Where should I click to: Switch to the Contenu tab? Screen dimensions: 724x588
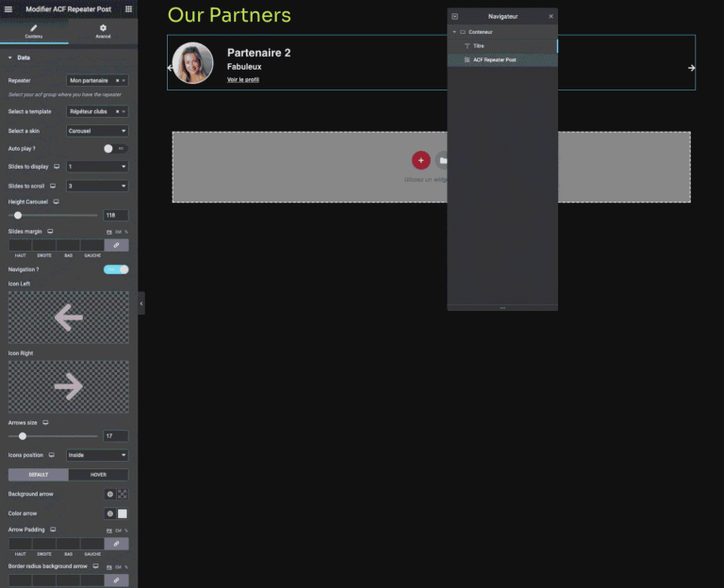[x=34, y=31]
